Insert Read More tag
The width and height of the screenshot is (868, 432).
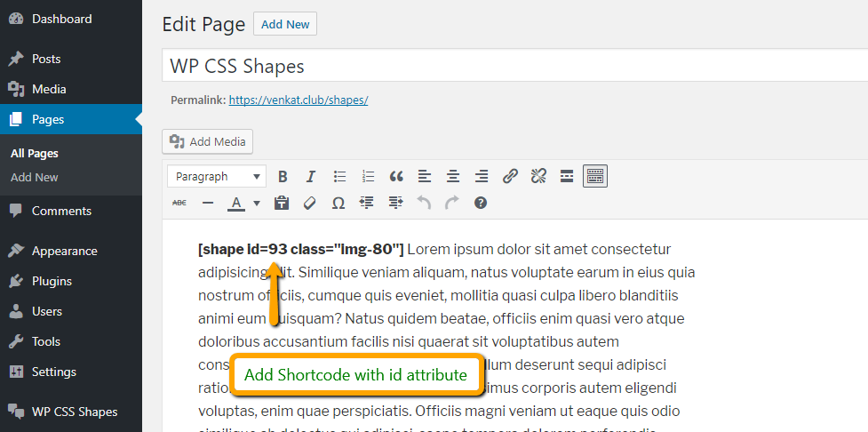pyautogui.click(x=567, y=177)
